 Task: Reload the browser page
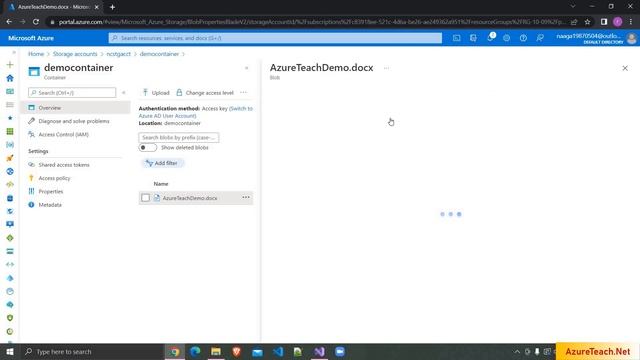36,22
